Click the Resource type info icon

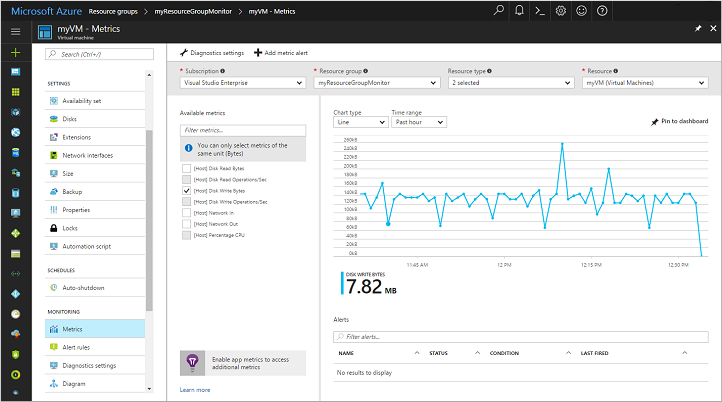click(489, 71)
